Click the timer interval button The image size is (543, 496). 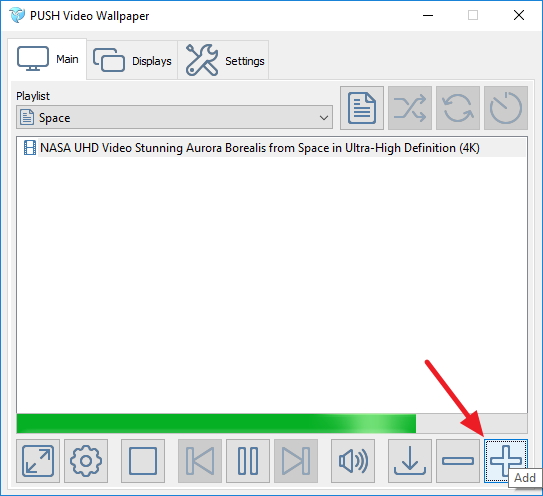pos(506,108)
